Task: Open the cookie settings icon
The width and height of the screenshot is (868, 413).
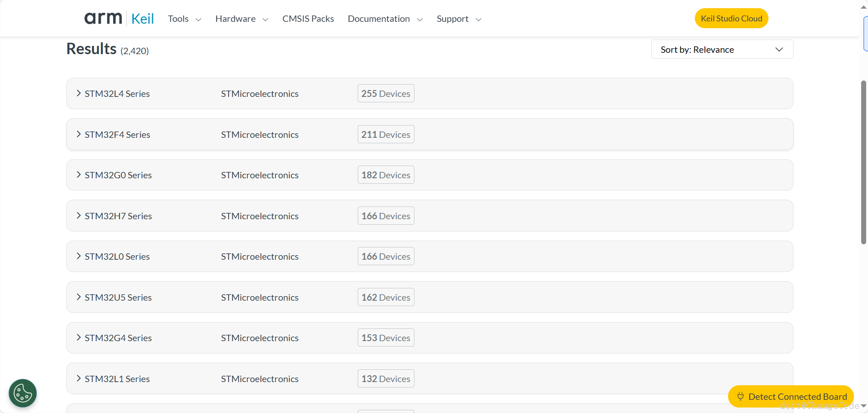Action: [x=23, y=393]
